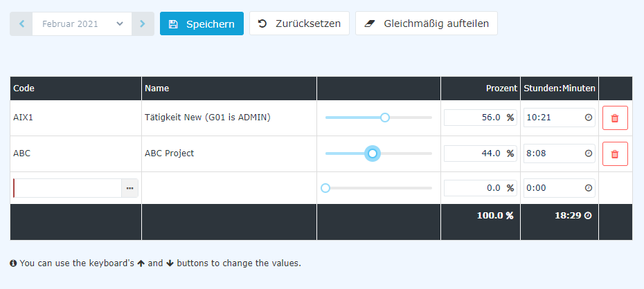Viewport: 644px width, 289px height.
Task: Open code lookup with the ellipsis button
Action: (129, 188)
